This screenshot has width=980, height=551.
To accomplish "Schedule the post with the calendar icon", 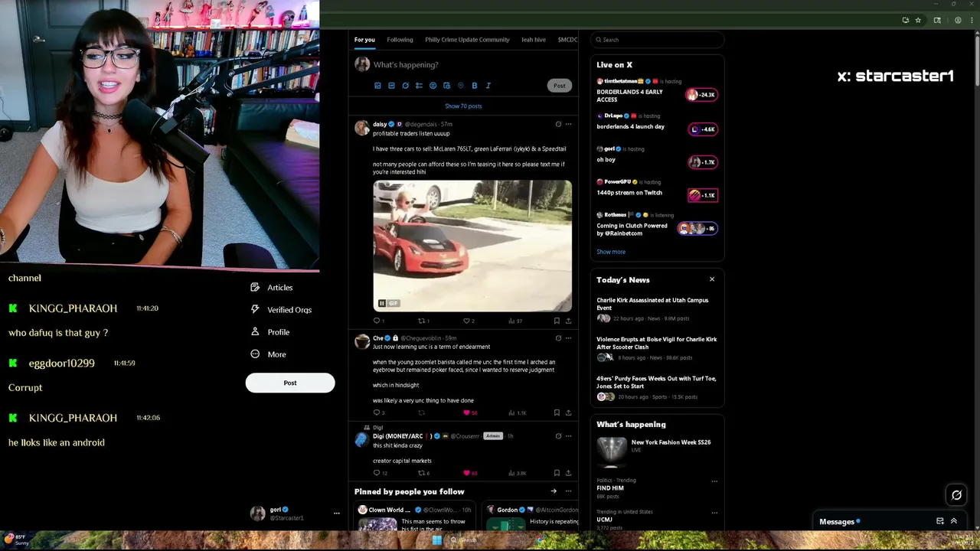I will (446, 86).
